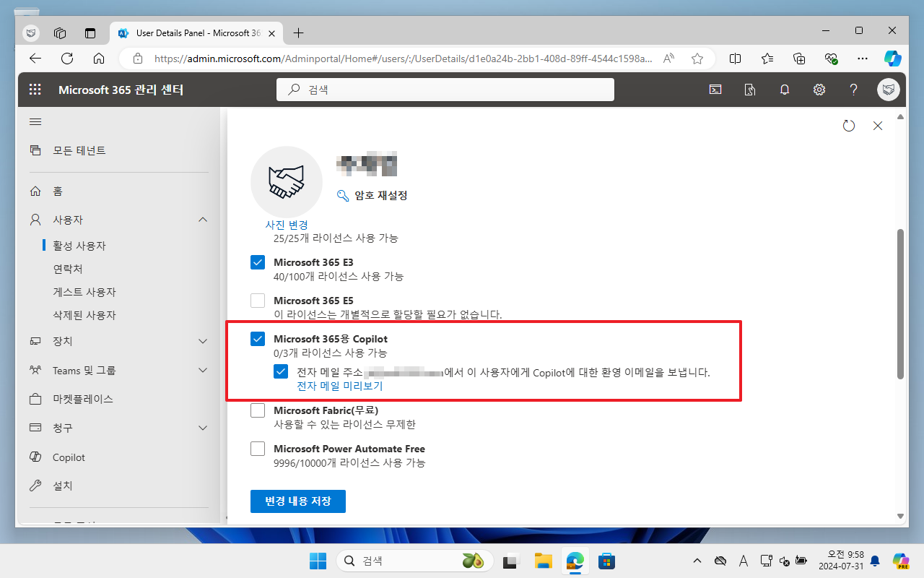Open File Explorer from the taskbar

tap(543, 561)
